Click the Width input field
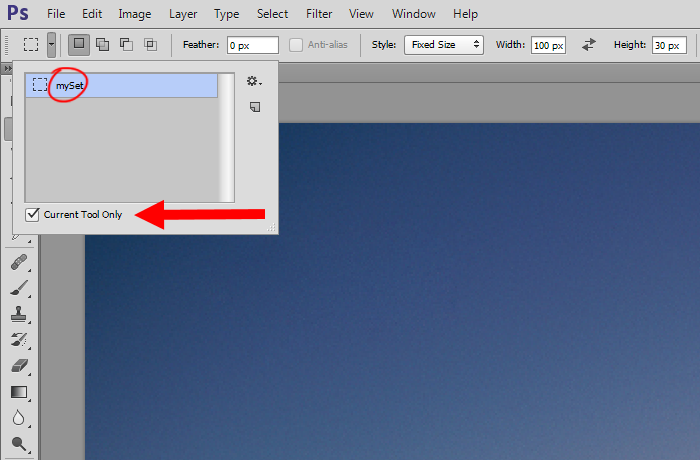700x460 pixels. (548, 45)
